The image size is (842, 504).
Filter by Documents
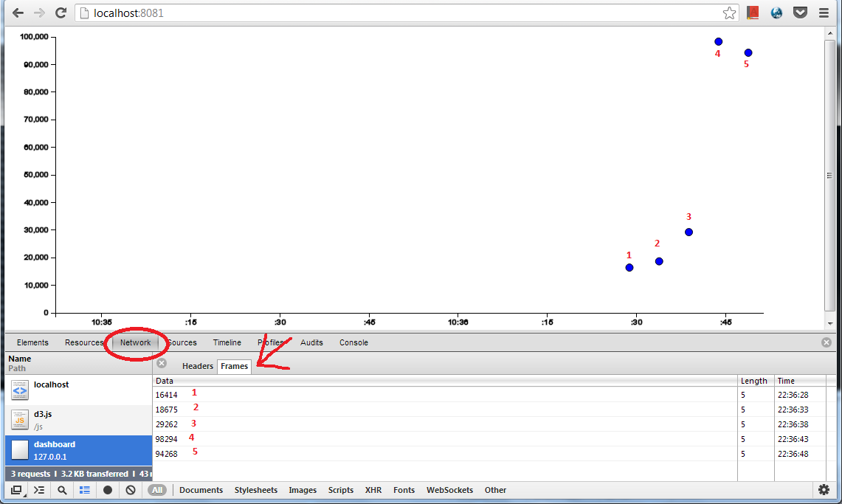201,490
